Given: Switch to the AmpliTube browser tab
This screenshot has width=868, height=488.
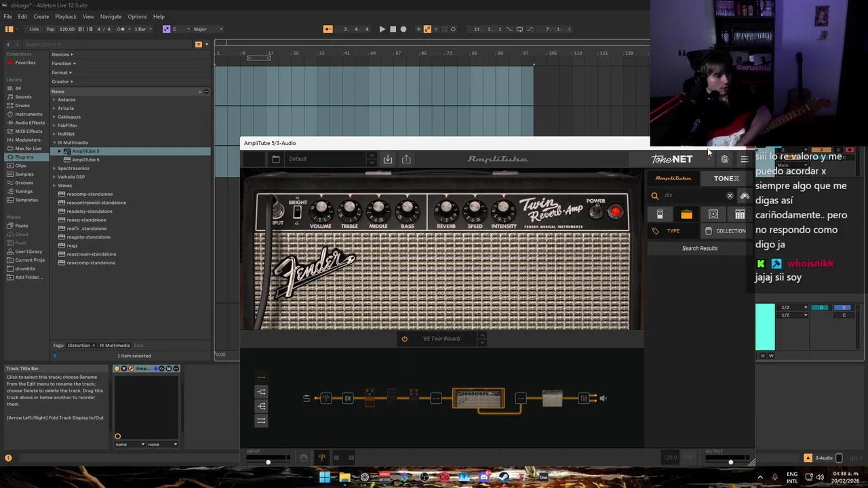Looking at the screenshot, I should click(x=673, y=179).
